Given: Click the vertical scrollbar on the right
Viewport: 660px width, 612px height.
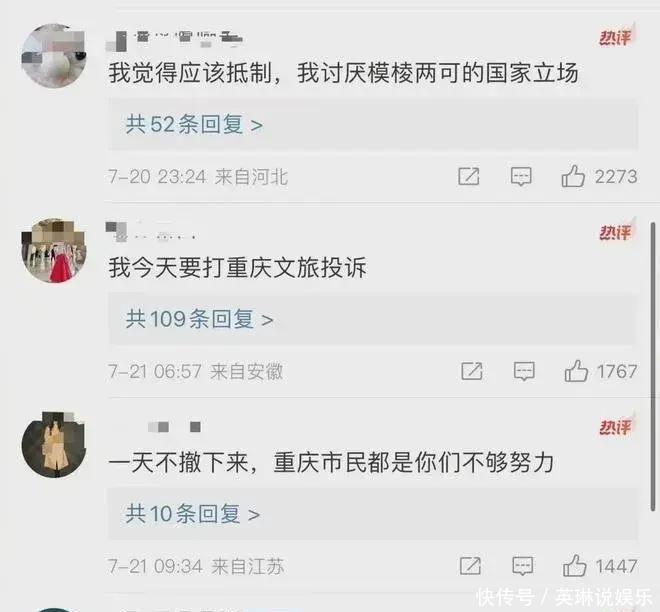Looking at the screenshot, I should [653, 366].
